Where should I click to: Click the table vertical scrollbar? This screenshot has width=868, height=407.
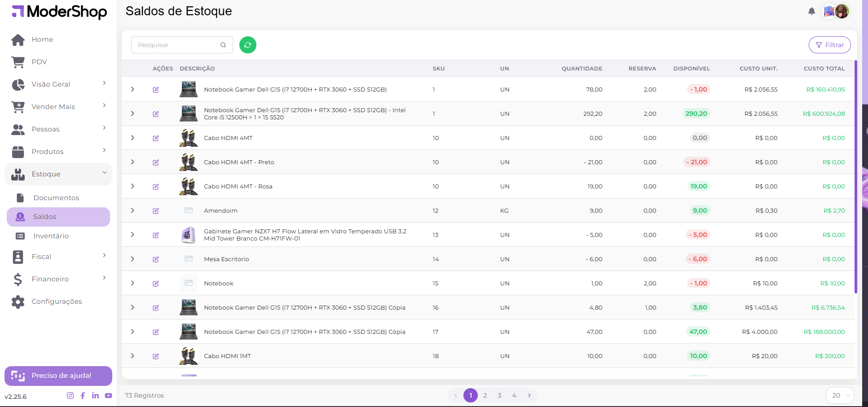pos(856,177)
